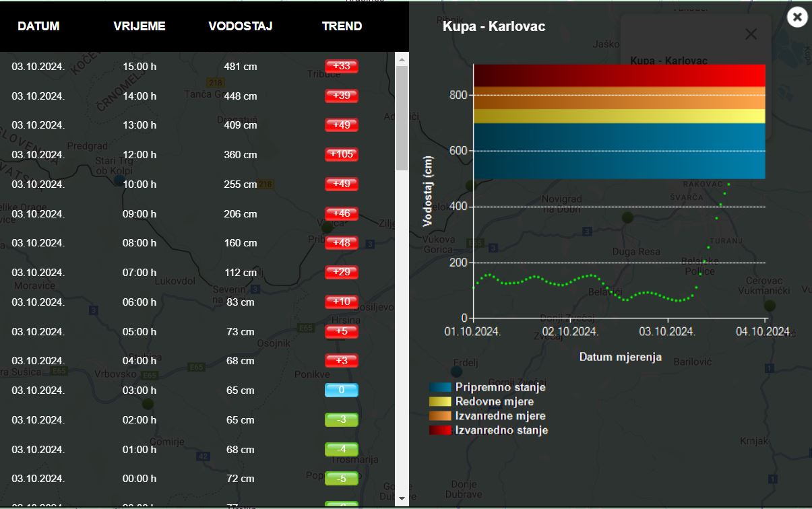This screenshot has width=812, height=509.
Task: Click the TREND column header
Action: (342, 26)
